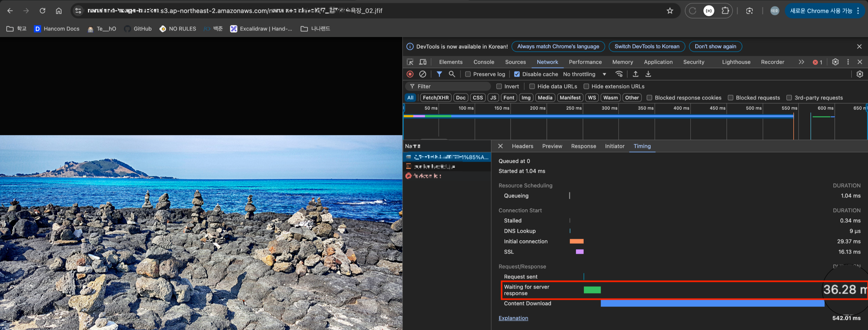The width and height of the screenshot is (868, 330).
Task: Click Switch DevTools to Korean button
Action: (647, 46)
